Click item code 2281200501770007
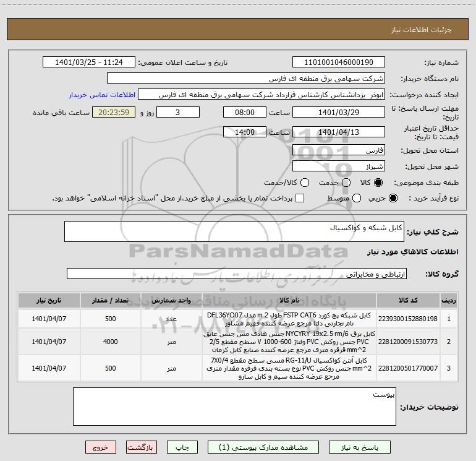This screenshot has width=476, height=461. [408, 368]
